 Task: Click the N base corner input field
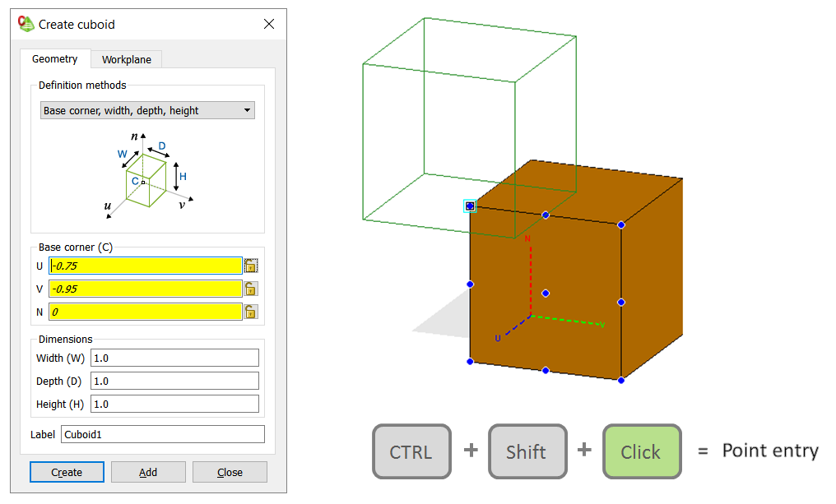click(x=146, y=312)
